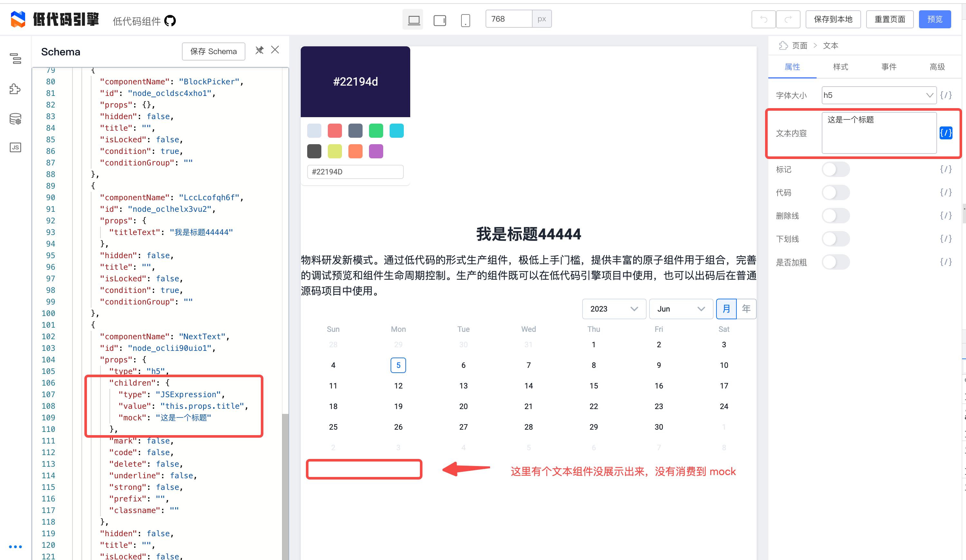Click the 保存 Schema button
This screenshot has height=560, width=966.
(x=213, y=51)
